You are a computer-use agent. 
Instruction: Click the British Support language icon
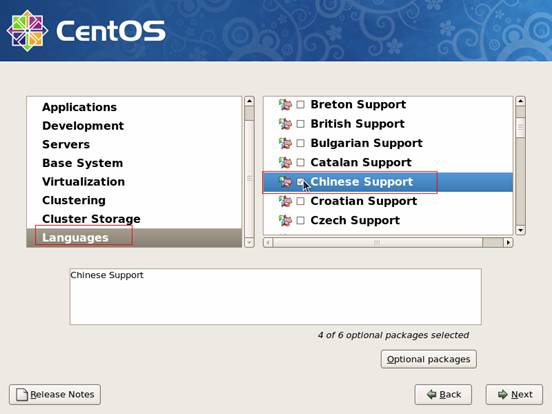[x=285, y=124]
